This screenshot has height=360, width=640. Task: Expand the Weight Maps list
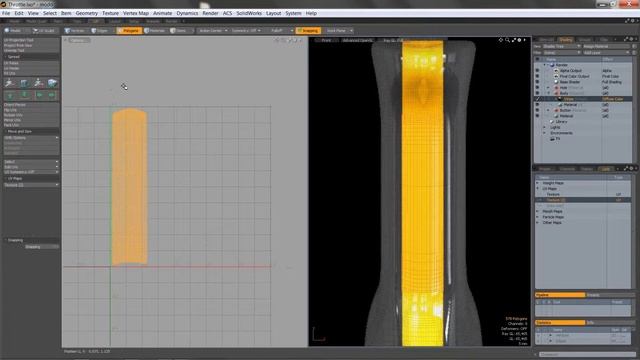pyautogui.click(x=538, y=183)
